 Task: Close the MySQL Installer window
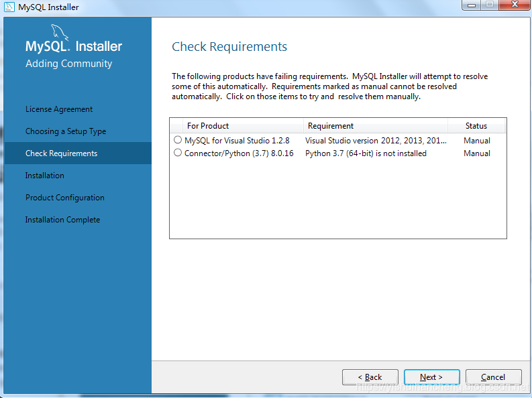click(x=515, y=5)
